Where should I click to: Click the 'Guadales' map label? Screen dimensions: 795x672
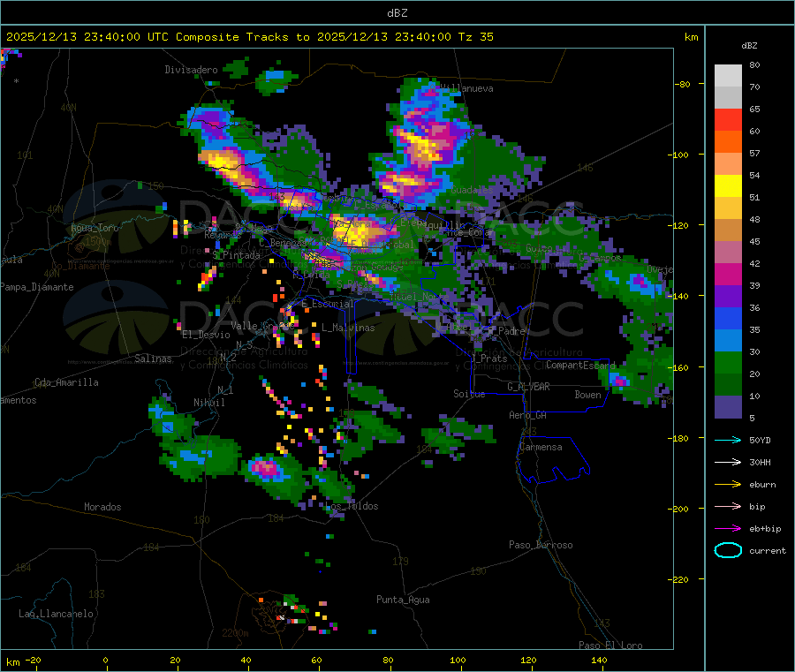click(x=472, y=190)
